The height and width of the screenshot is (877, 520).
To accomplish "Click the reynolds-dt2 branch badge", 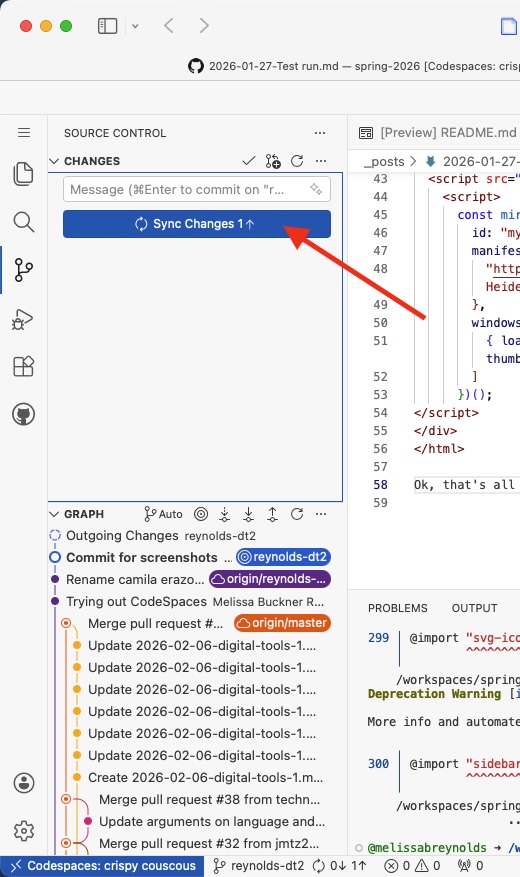I will tap(283, 557).
